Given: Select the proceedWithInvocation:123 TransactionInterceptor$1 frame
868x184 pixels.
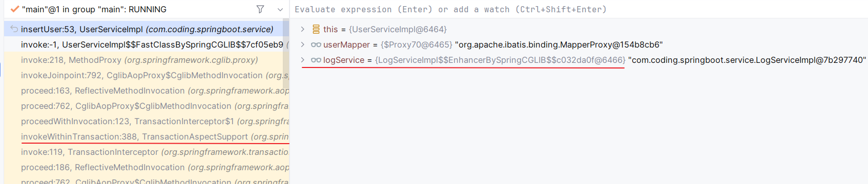Looking at the screenshot, I should click(x=147, y=121).
